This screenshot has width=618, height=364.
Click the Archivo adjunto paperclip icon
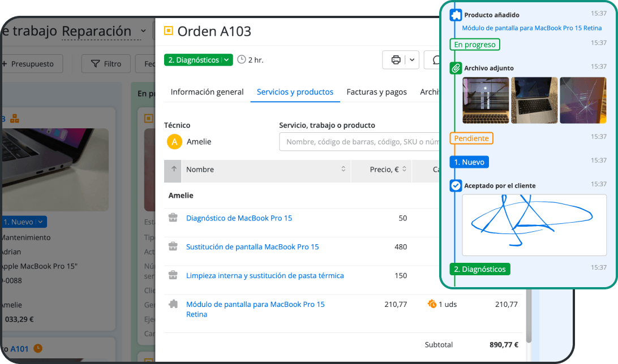(456, 68)
